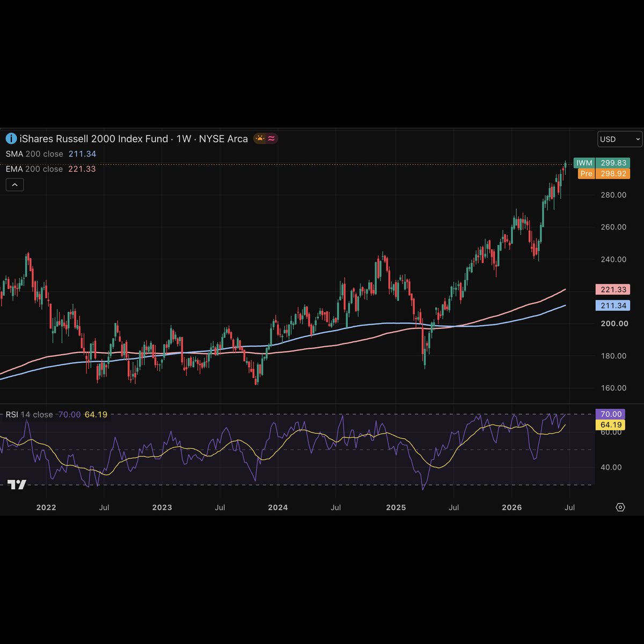Viewport: 644px width, 644px height.
Task: Click the 2026 label on time axis
Action: pyautogui.click(x=511, y=507)
